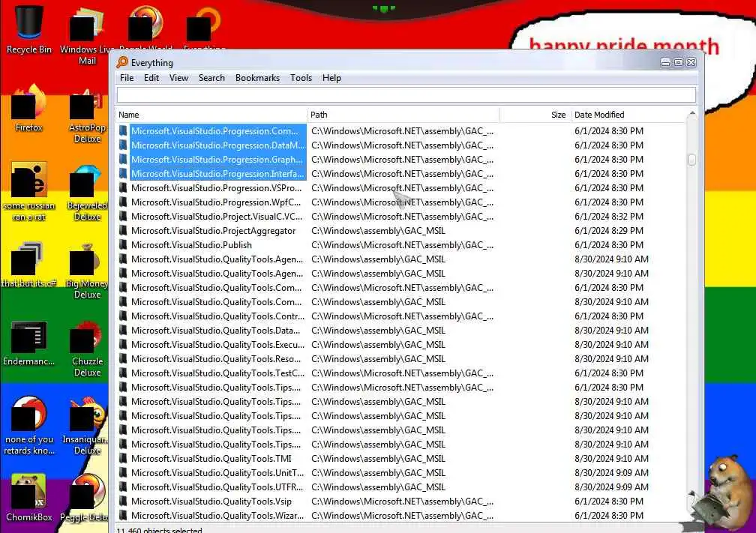Open the 'that but its c#' desktop icon
Screen dimensions: 756x533
[x=29, y=265]
